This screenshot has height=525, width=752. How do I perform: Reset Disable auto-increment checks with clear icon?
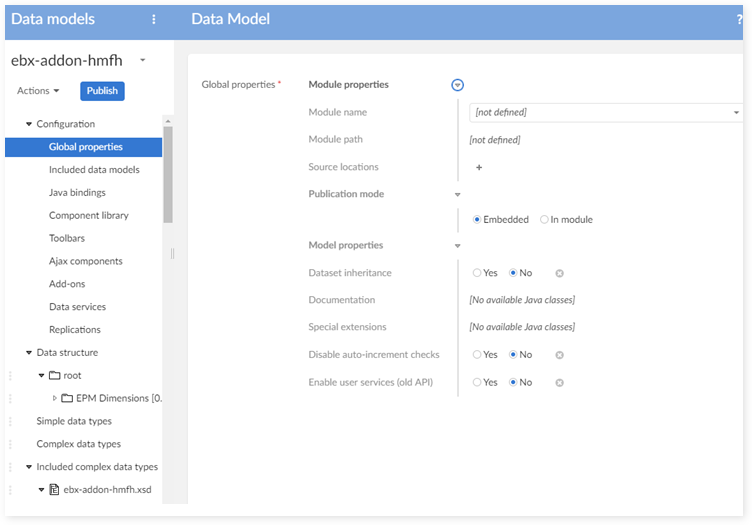559,355
